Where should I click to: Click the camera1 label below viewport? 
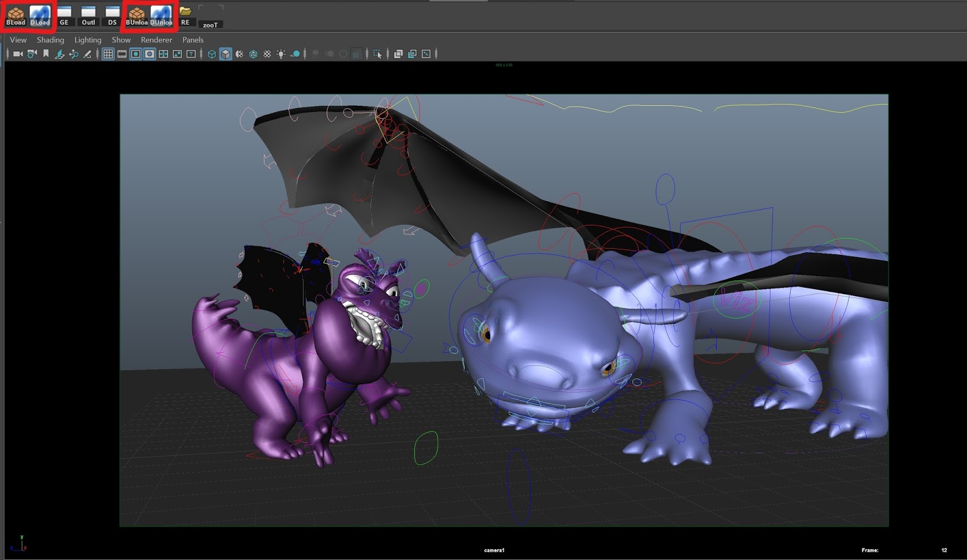[494, 550]
